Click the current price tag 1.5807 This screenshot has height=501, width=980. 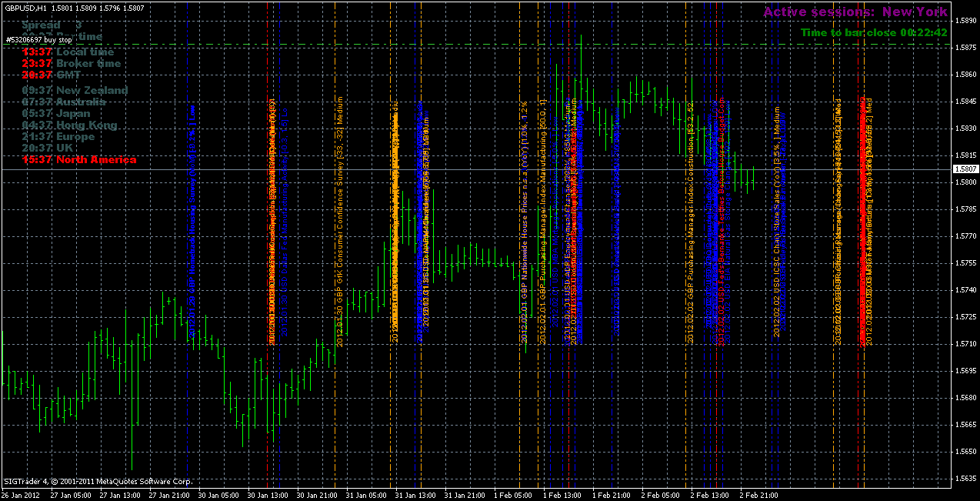pos(965,169)
